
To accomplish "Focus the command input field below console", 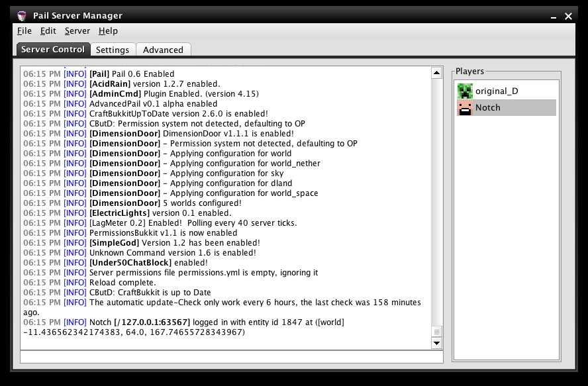I will 232,357.
